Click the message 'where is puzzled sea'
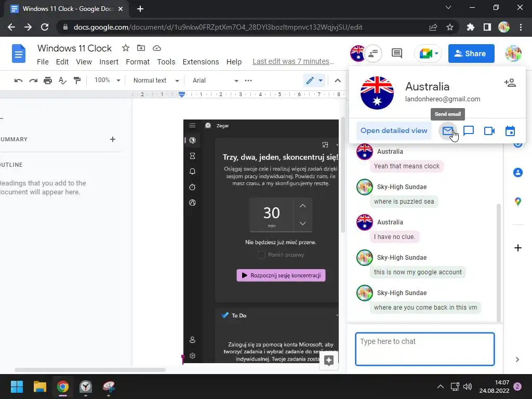 pyautogui.click(x=404, y=202)
